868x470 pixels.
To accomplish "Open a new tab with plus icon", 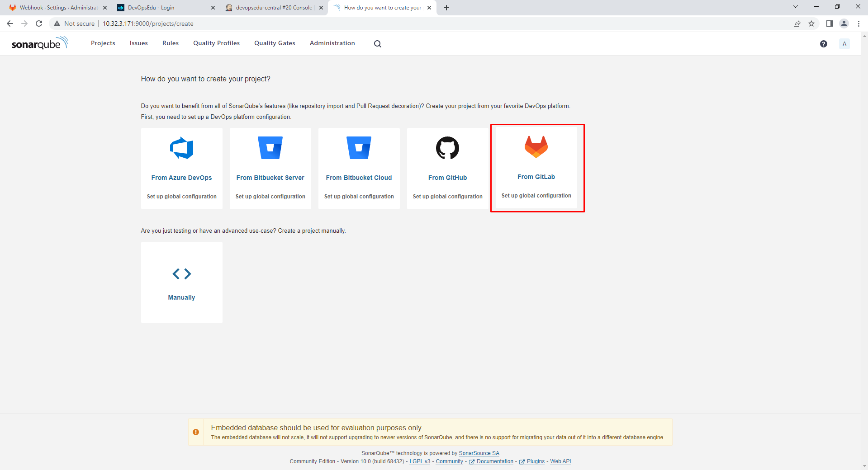I will pos(446,8).
